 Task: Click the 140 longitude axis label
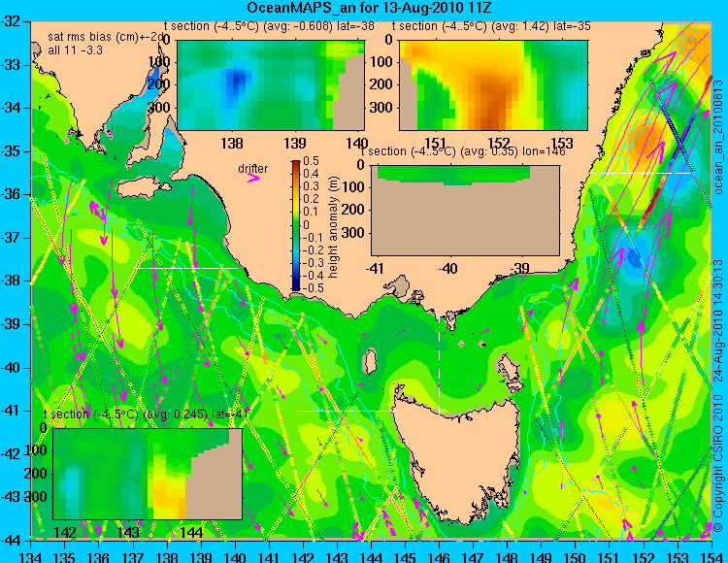click(235, 557)
